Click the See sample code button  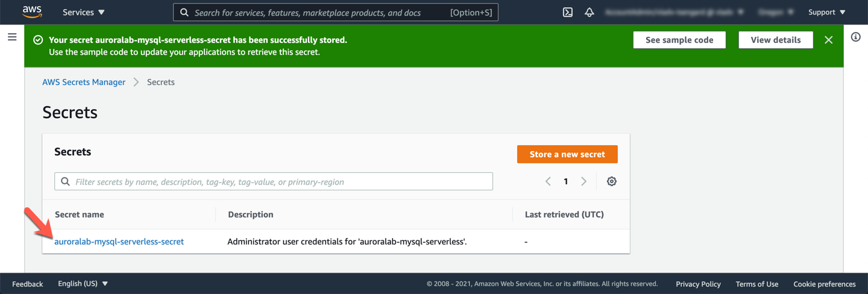(679, 40)
